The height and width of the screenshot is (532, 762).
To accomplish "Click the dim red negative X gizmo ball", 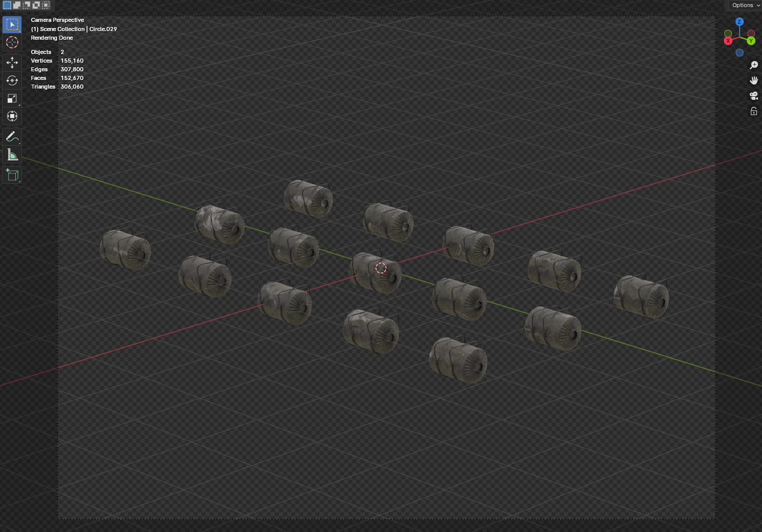I will (x=751, y=34).
